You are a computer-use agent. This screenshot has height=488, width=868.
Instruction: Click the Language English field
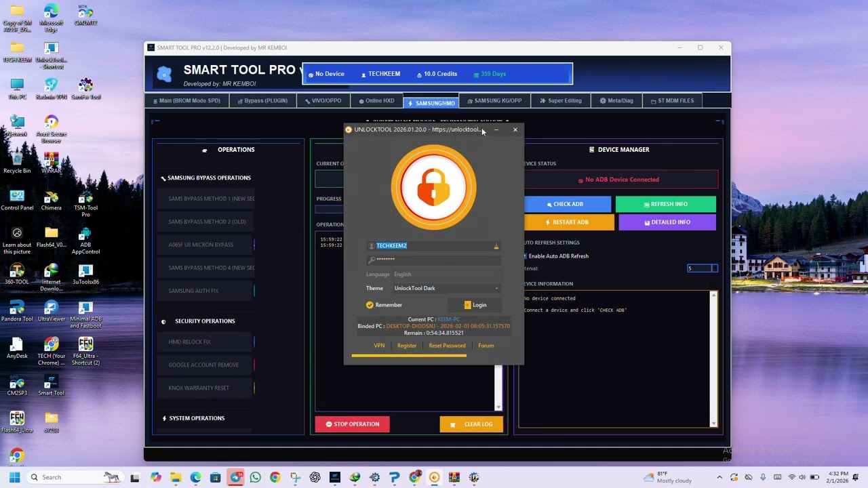[446, 274]
